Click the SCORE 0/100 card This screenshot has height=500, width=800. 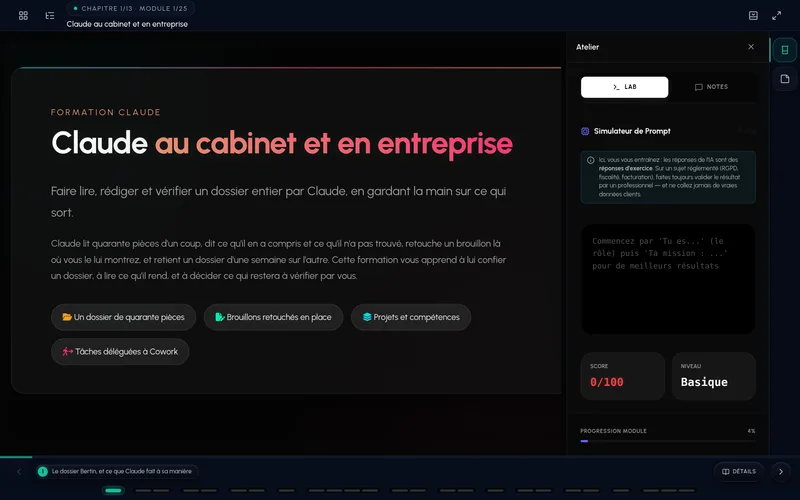point(623,376)
